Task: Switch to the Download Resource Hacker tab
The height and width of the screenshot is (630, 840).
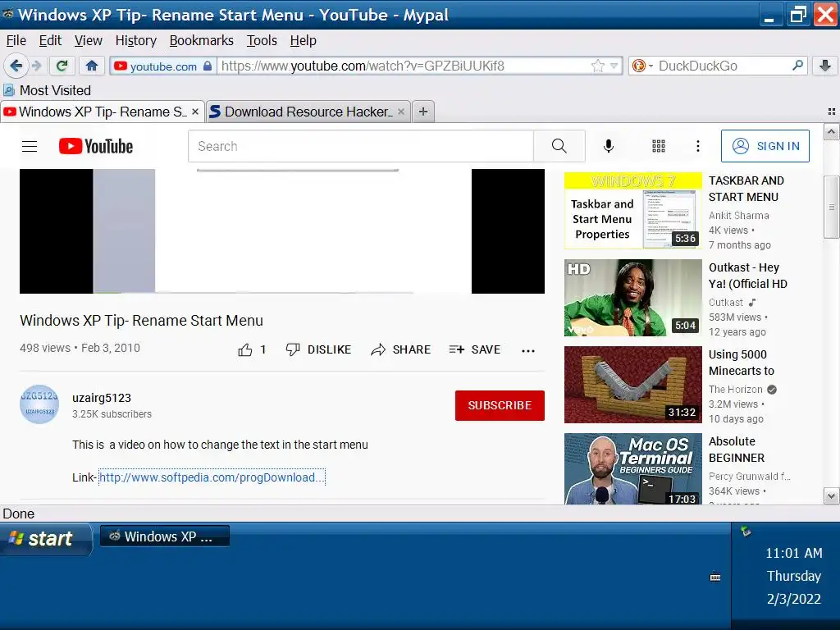Action: 308,112
